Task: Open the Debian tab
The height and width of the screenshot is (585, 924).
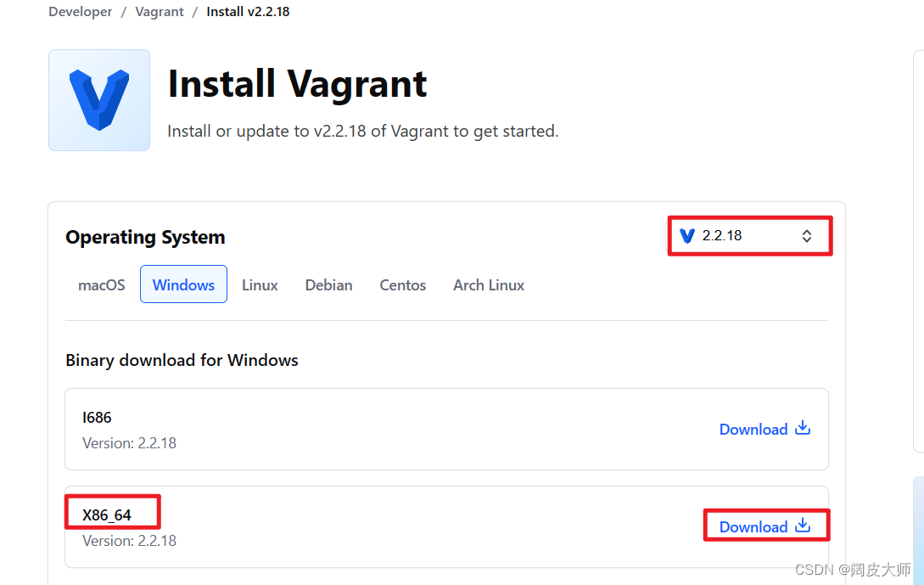Action: [329, 284]
